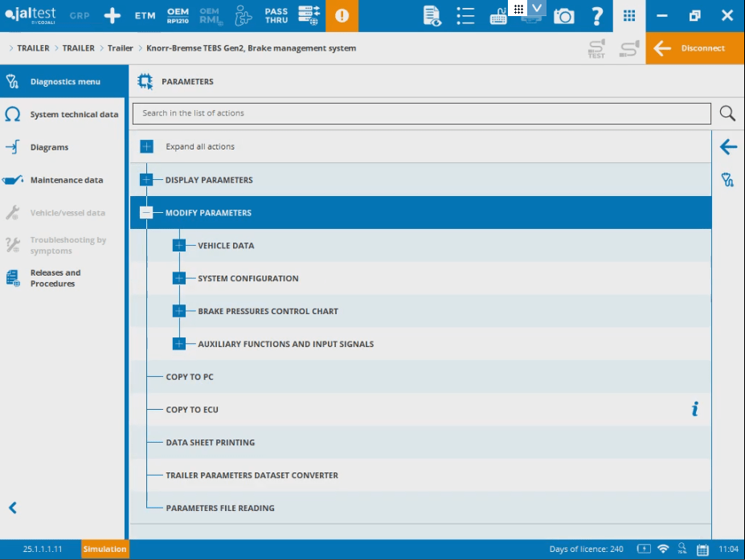The width and height of the screenshot is (745, 560).
Task: Open System technical data in sidebar
Action: (64, 115)
